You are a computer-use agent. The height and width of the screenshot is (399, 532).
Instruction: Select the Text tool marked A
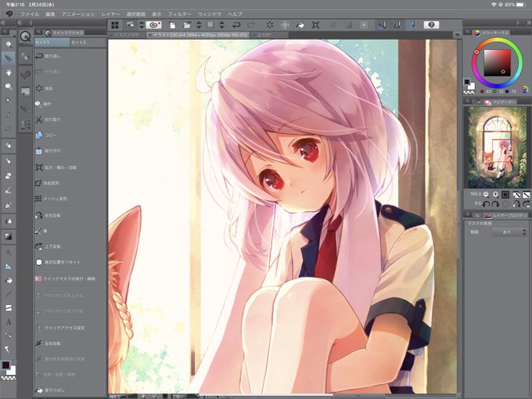(x=9, y=322)
